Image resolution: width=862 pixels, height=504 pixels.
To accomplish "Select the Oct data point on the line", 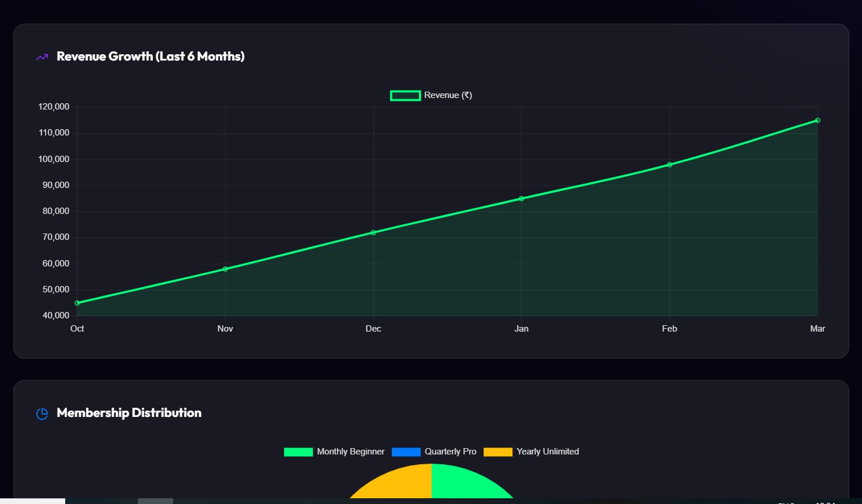I will (x=77, y=303).
